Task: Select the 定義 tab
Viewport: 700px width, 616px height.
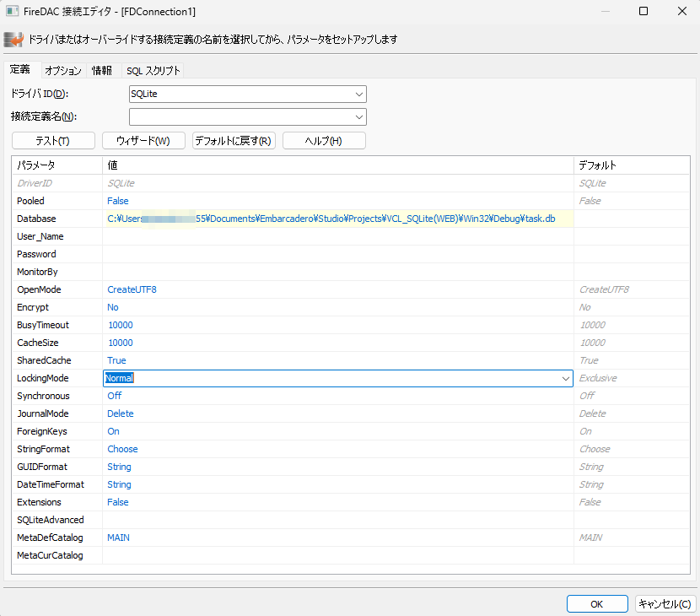Action: (x=20, y=70)
